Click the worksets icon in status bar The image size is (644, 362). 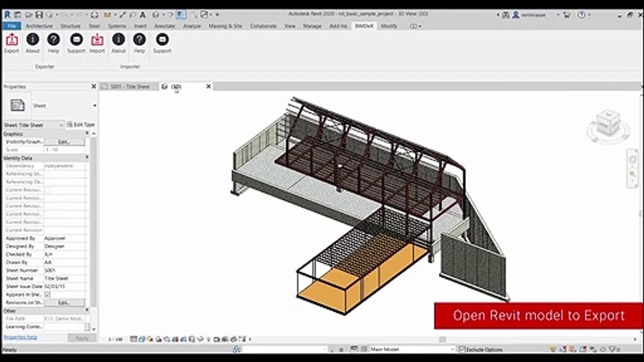tap(236, 349)
